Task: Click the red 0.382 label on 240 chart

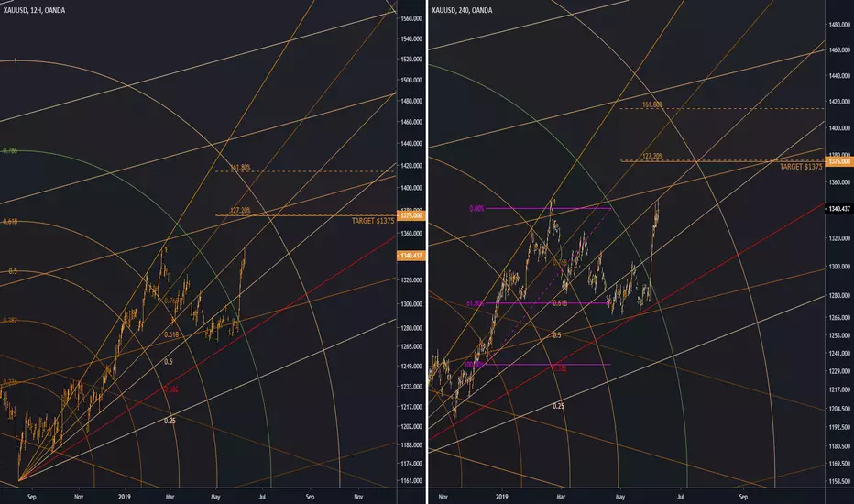Action: [560, 369]
